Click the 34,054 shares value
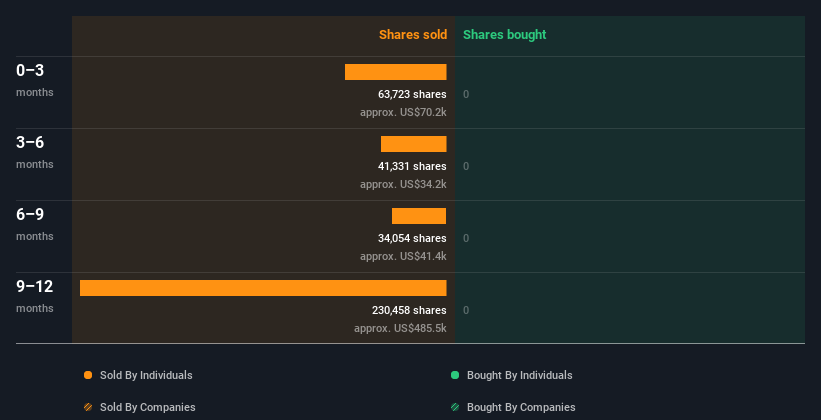This screenshot has width=821, height=420. point(412,238)
